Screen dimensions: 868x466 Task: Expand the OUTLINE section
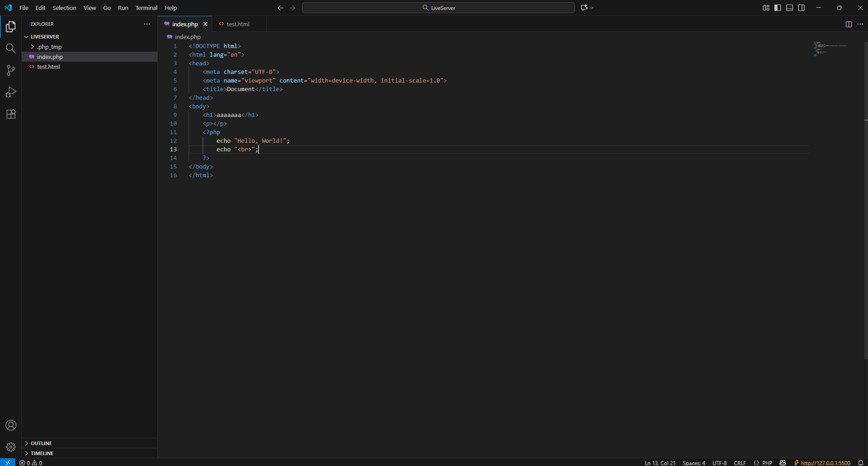(41, 443)
